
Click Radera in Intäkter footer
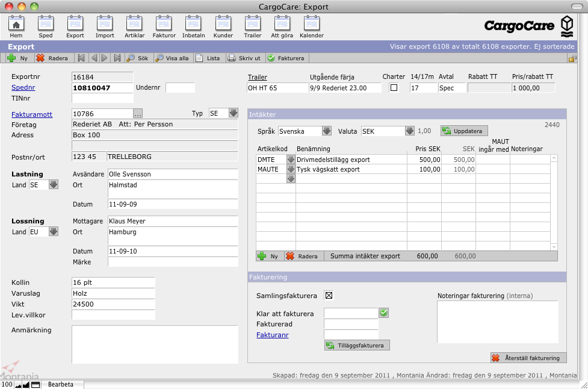[304, 256]
